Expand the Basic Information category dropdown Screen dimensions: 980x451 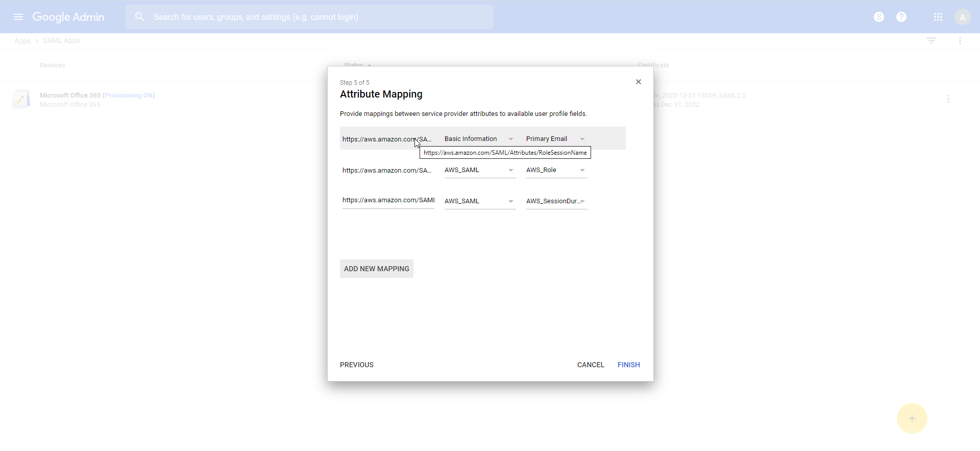tap(480, 139)
